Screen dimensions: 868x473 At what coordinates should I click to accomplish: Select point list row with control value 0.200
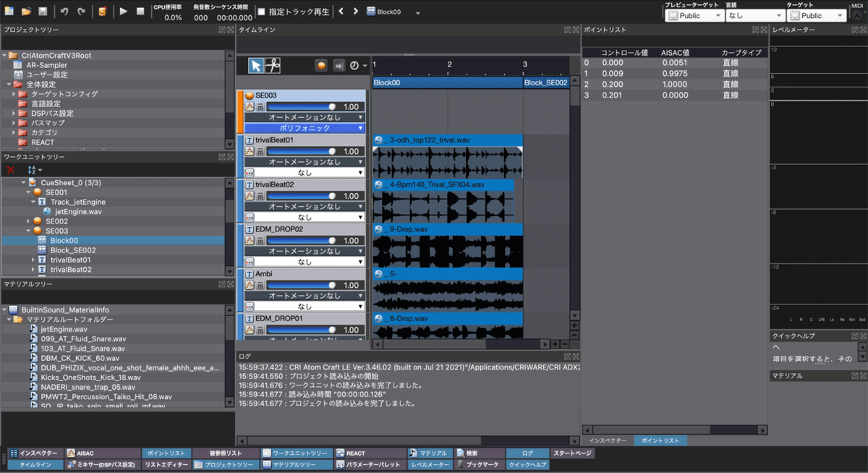(673, 85)
